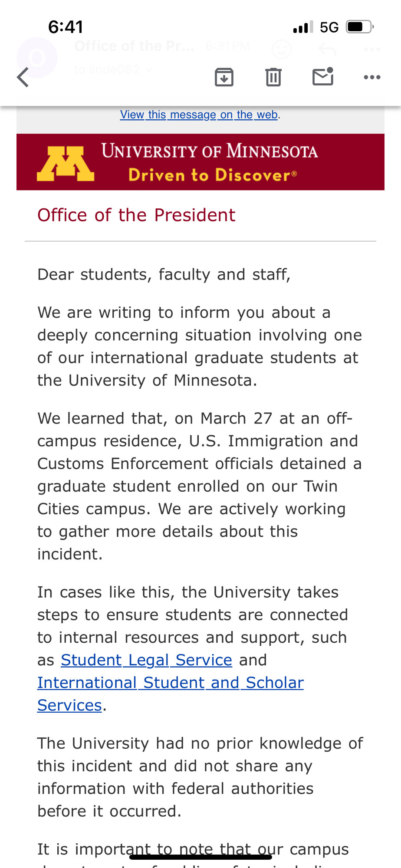Open the Student Legal Service link
The height and width of the screenshot is (868, 401).
pos(146,660)
